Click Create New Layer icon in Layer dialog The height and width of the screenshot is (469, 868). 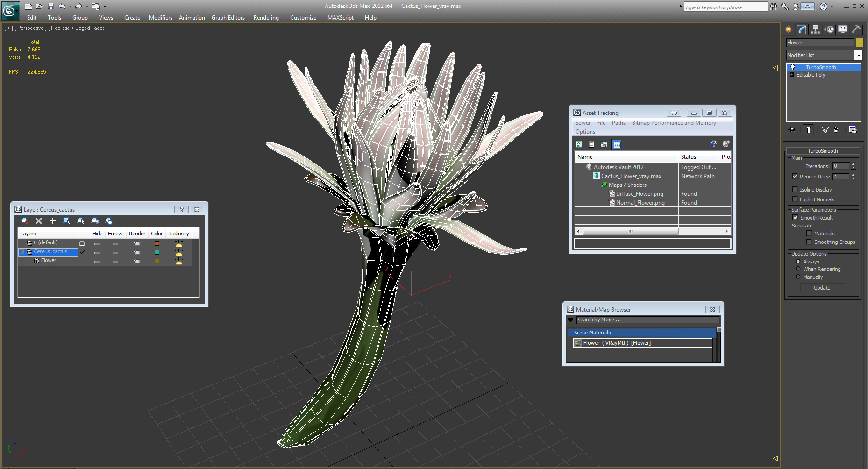(25, 221)
